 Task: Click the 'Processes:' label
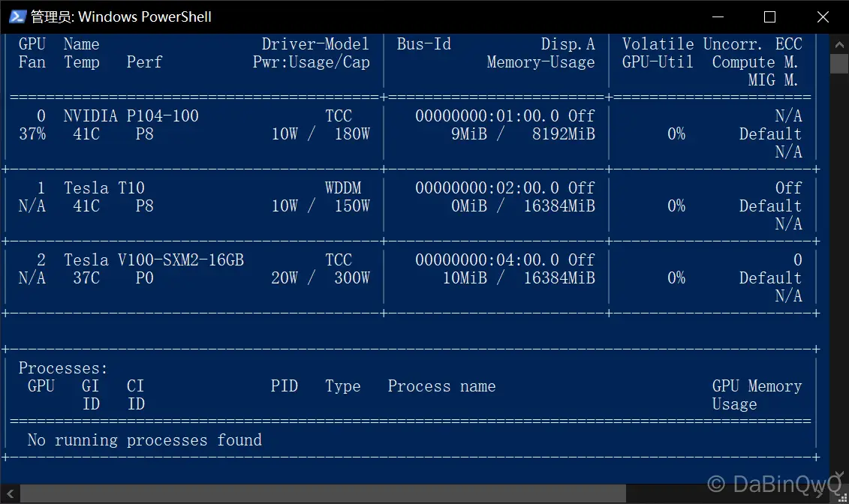(63, 367)
